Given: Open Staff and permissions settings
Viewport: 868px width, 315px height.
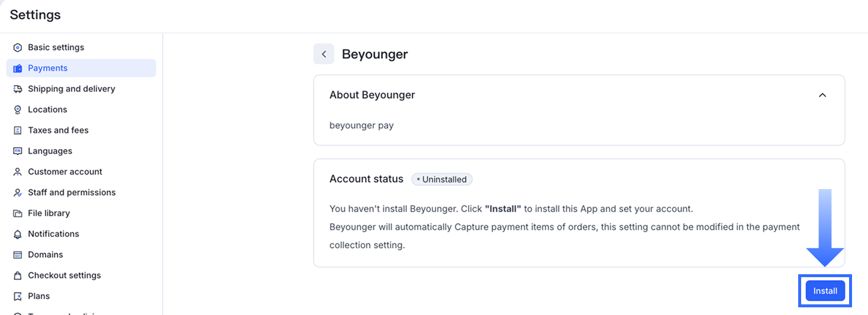Looking at the screenshot, I should 72,193.
